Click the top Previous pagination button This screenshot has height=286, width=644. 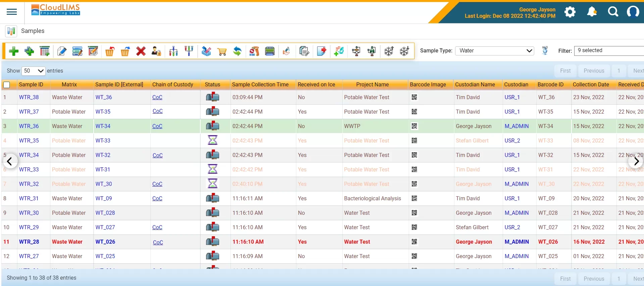click(x=594, y=71)
